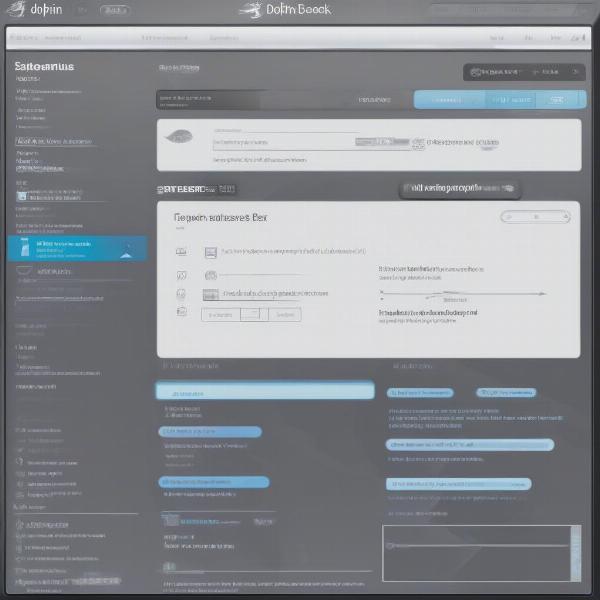Click the vertical scrollbar of the outlined box
600x600 pixels.
click(576, 553)
